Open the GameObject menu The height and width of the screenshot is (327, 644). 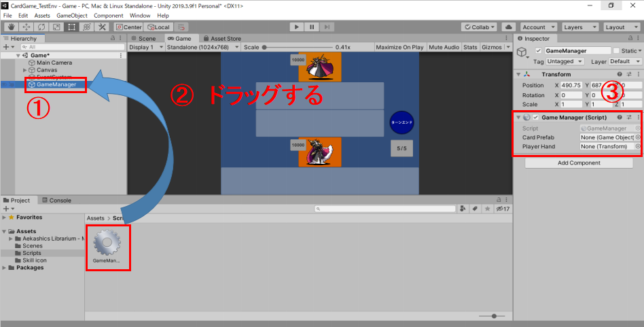point(72,16)
